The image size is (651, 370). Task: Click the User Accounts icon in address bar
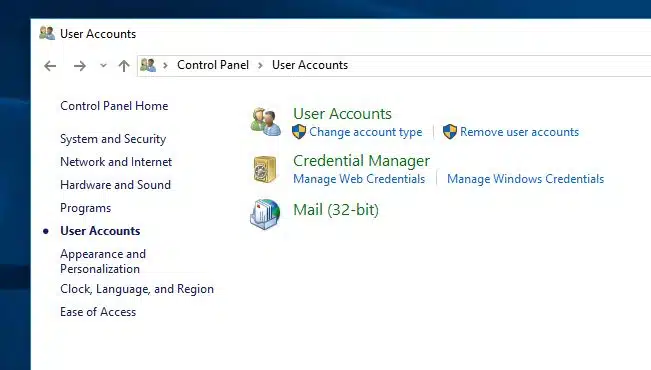point(148,65)
